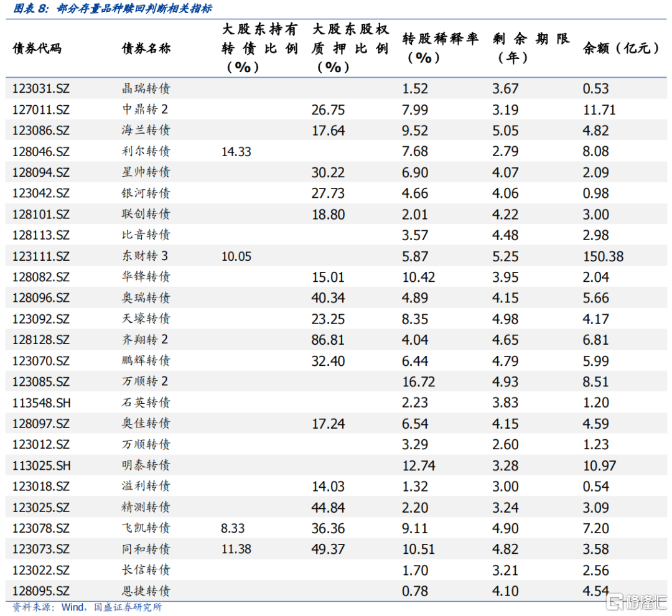Click the 资料来源 source note
The image size is (672, 616).
pos(87,607)
